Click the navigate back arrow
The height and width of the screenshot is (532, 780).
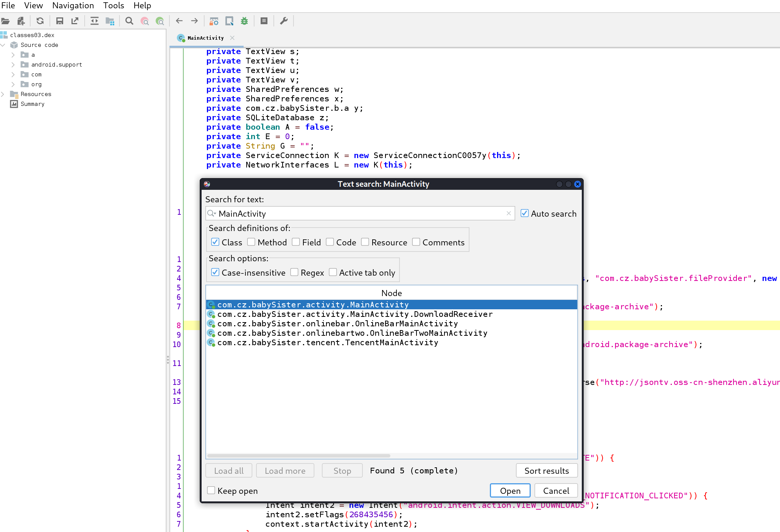179,21
